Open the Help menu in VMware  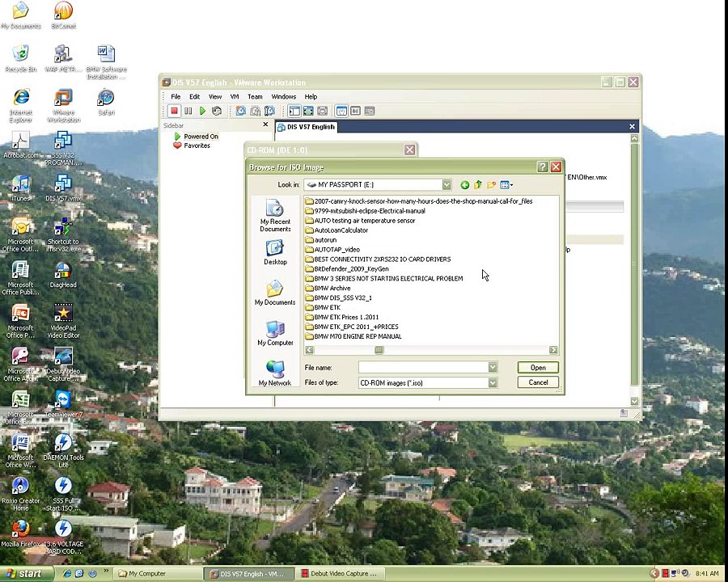pyautogui.click(x=311, y=96)
